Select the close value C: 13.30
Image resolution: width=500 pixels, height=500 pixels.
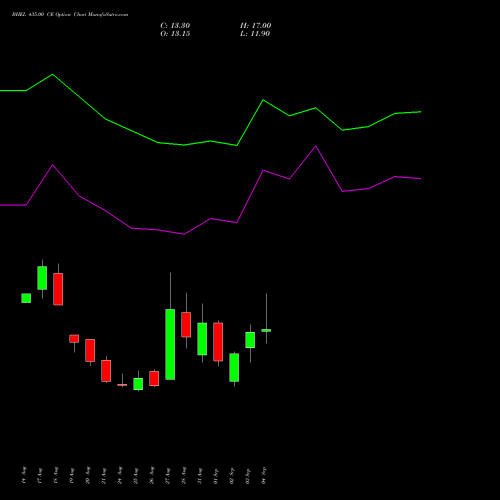tap(175, 26)
